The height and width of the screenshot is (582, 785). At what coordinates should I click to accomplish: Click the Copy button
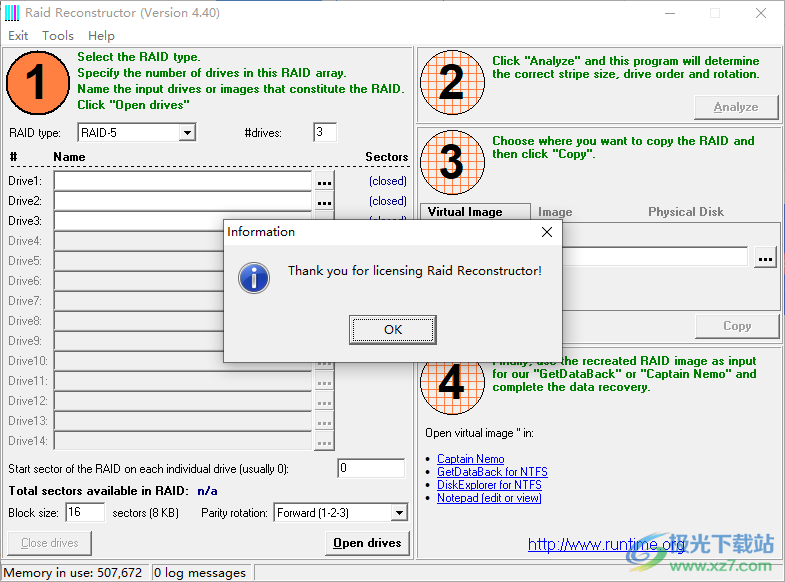coord(737,326)
